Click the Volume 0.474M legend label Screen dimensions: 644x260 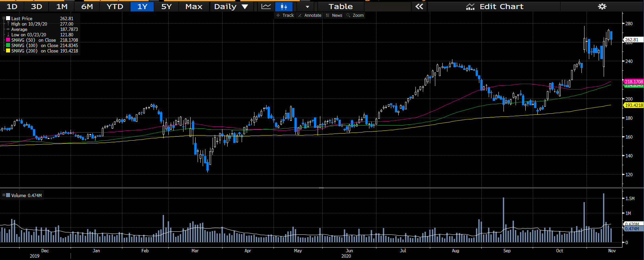tap(26, 195)
